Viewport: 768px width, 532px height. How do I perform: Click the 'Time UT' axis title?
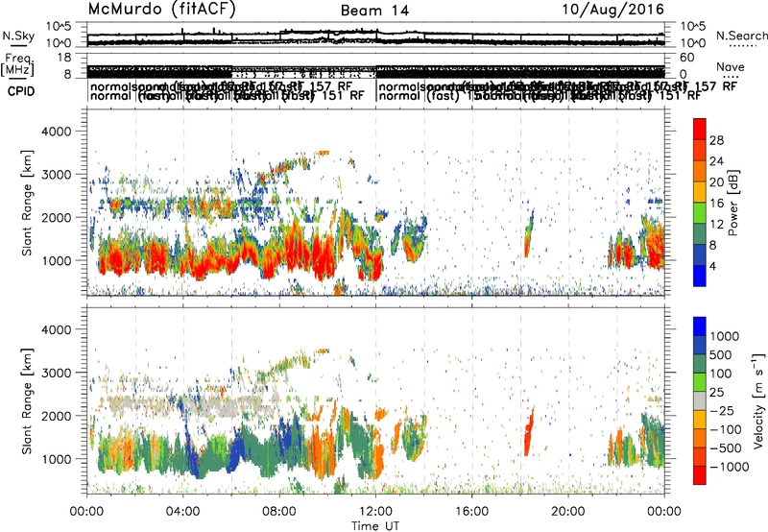click(x=375, y=525)
